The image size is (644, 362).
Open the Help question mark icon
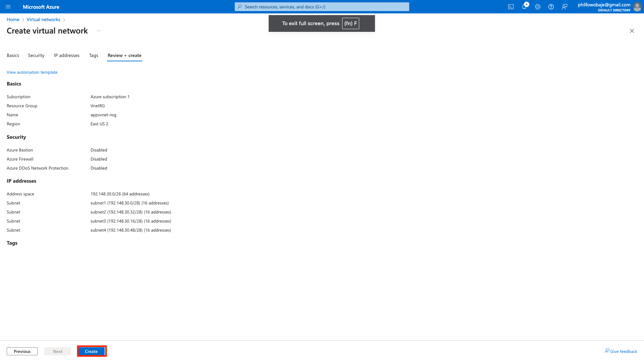coord(551,7)
